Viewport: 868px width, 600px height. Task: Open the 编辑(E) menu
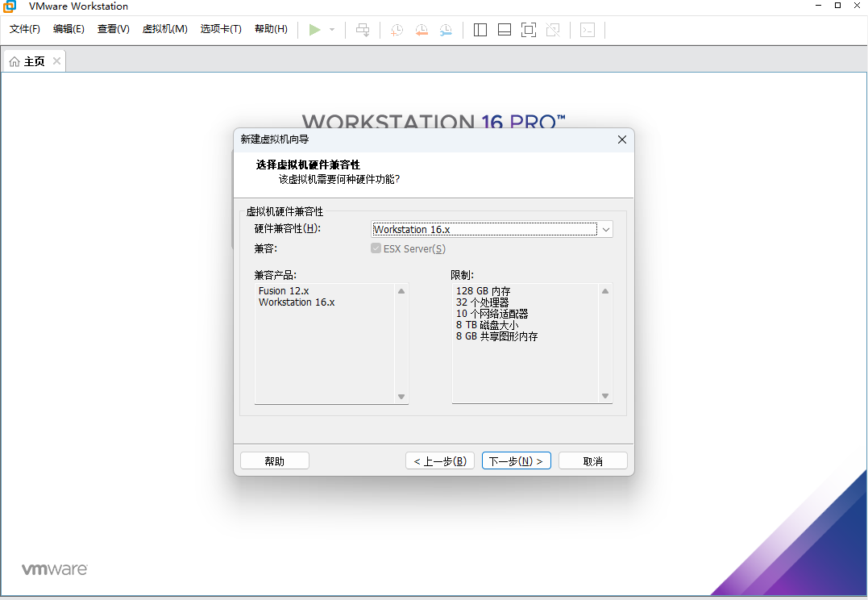click(x=69, y=29)
